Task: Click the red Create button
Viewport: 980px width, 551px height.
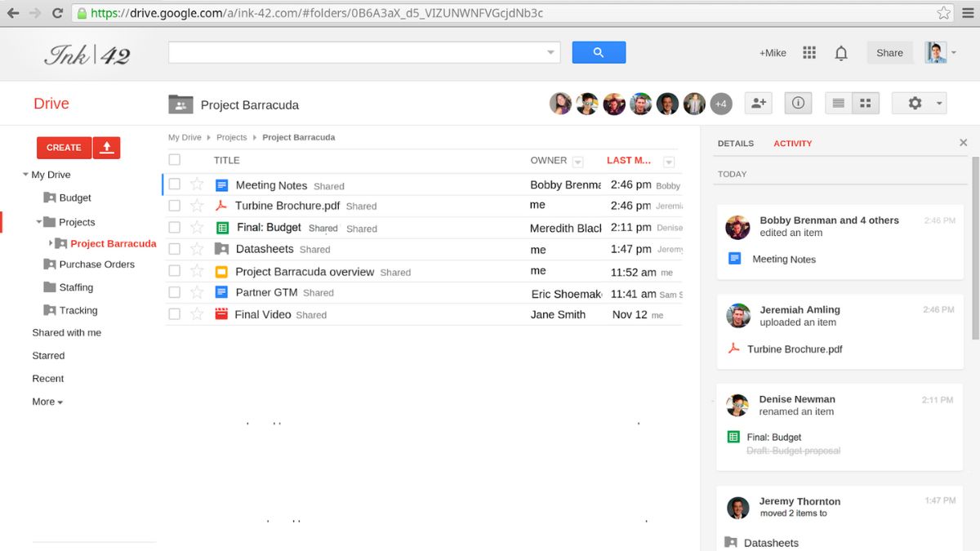Action: [x=64, y=148]
